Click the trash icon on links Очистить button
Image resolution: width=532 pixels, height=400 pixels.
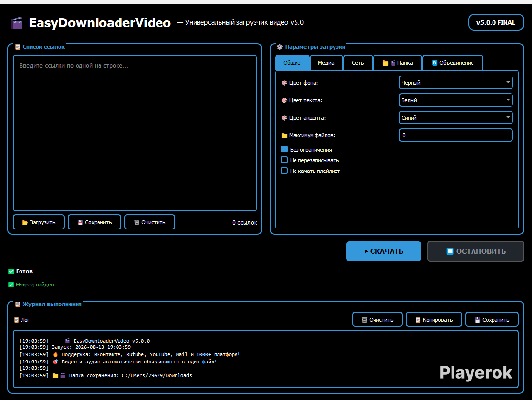point(137,222)
